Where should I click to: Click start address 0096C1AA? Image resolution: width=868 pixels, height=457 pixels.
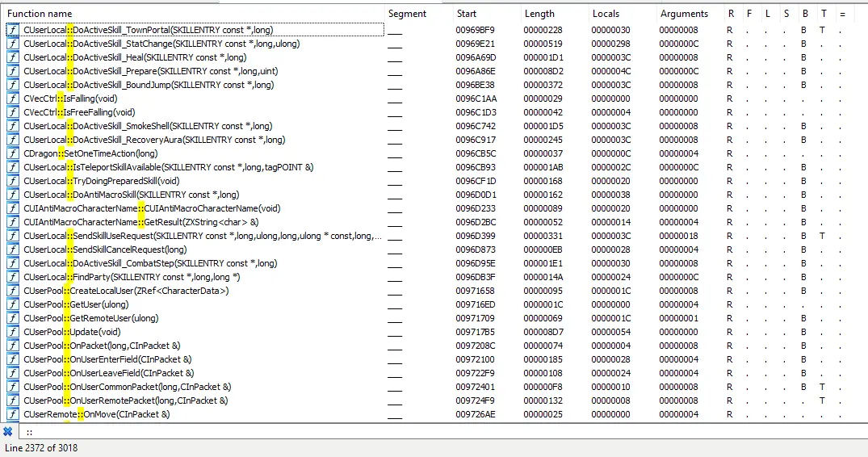pyautogui.click(x=476, y=99)
